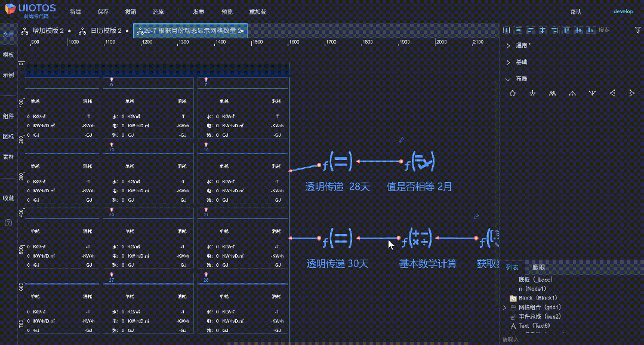Click the 重加载 button
The height and width of the screenshot is (345, 644).
point(257,12)
